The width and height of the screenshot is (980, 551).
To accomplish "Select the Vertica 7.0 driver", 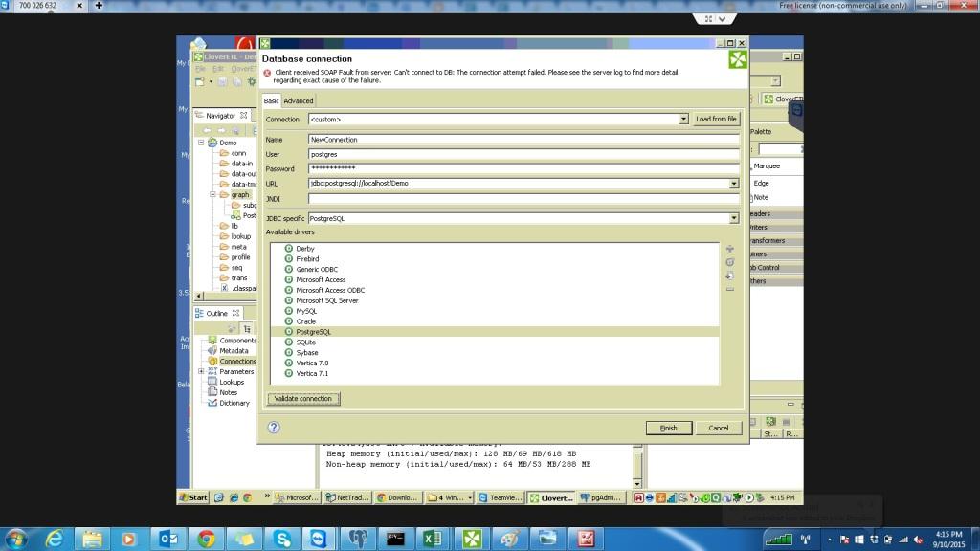I will pyautogui.click(x=312, y=363).
